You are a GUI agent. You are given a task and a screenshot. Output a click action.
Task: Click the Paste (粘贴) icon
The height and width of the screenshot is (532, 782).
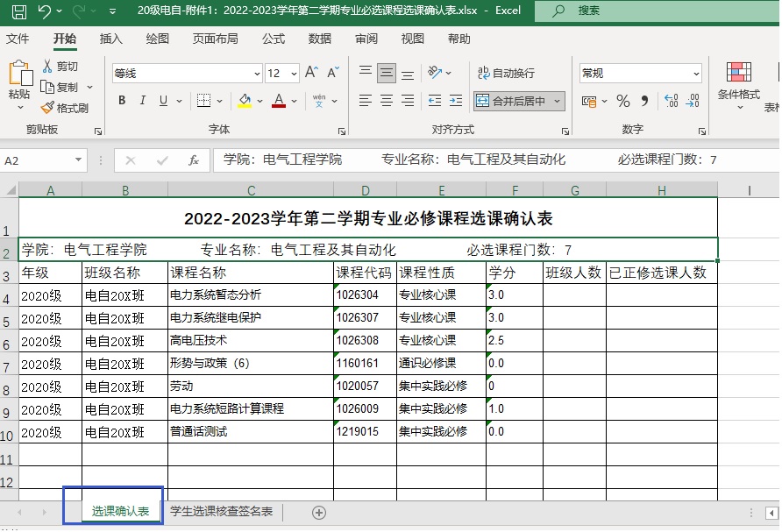click(19, 74)
